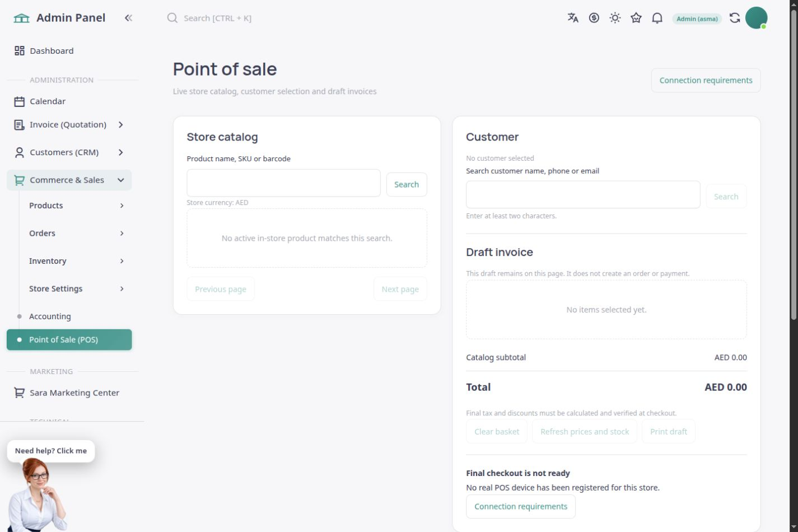The height and width of the screenshot is (532, 798).
Task: Click the Clear basket button
Action: point(497,432)
